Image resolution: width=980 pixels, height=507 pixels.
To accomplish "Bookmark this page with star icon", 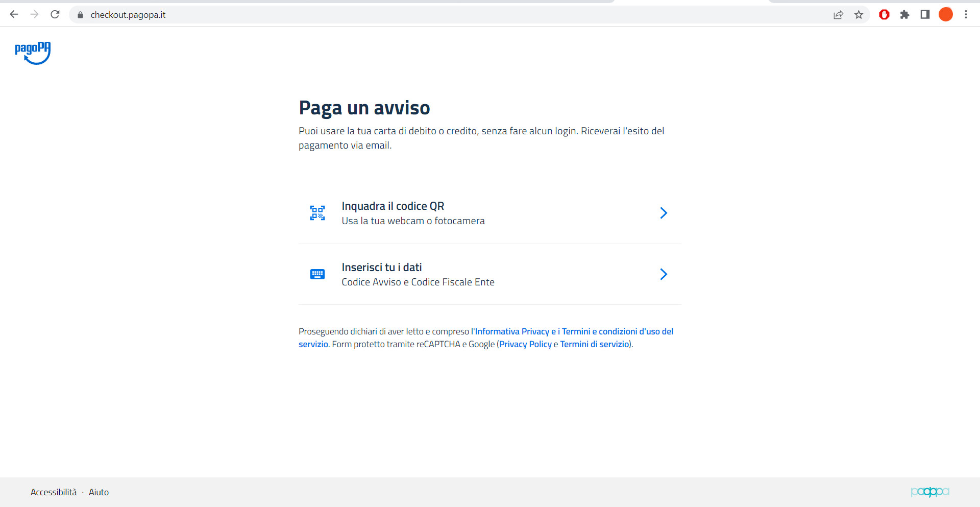I will tap(859, 15).
